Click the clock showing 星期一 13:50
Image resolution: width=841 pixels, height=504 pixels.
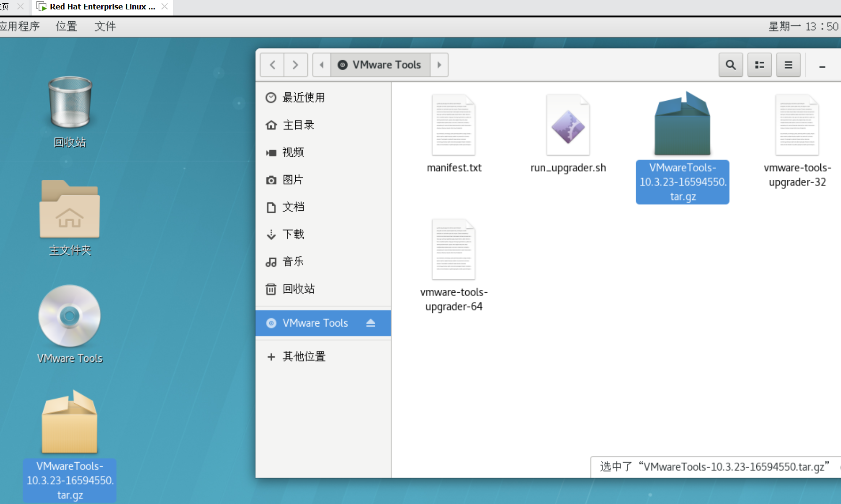pos(803,26)
